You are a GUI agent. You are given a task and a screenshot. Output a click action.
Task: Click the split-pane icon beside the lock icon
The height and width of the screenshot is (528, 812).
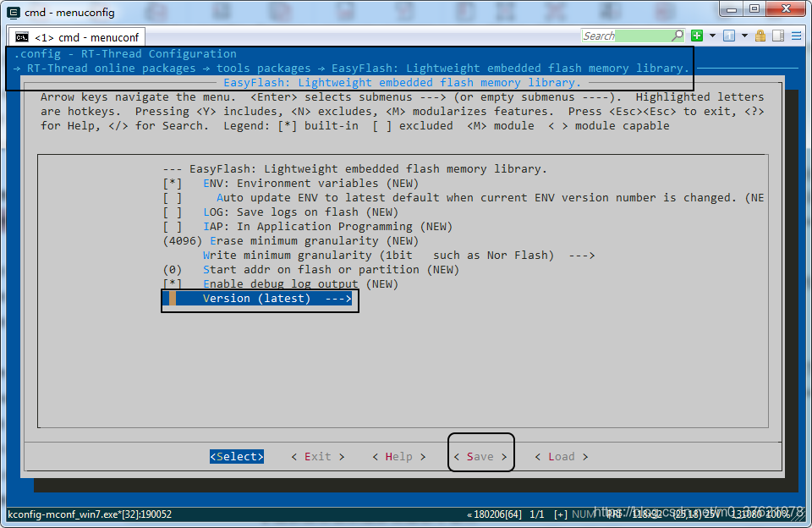(x=776, y=36)
